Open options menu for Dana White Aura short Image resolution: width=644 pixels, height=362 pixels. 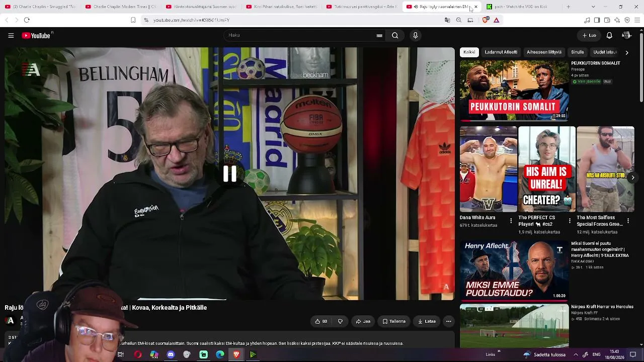tap(511, 221)
